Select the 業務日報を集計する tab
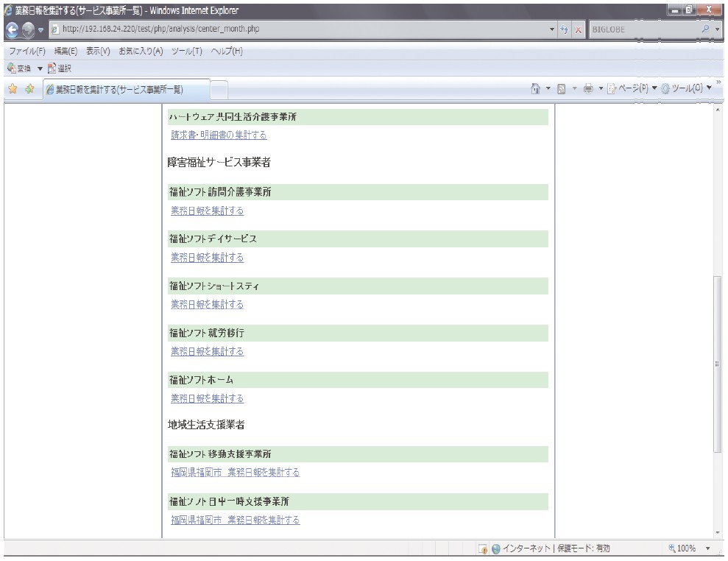The height and width of the screenshot is (561, 728). (127, 89)
